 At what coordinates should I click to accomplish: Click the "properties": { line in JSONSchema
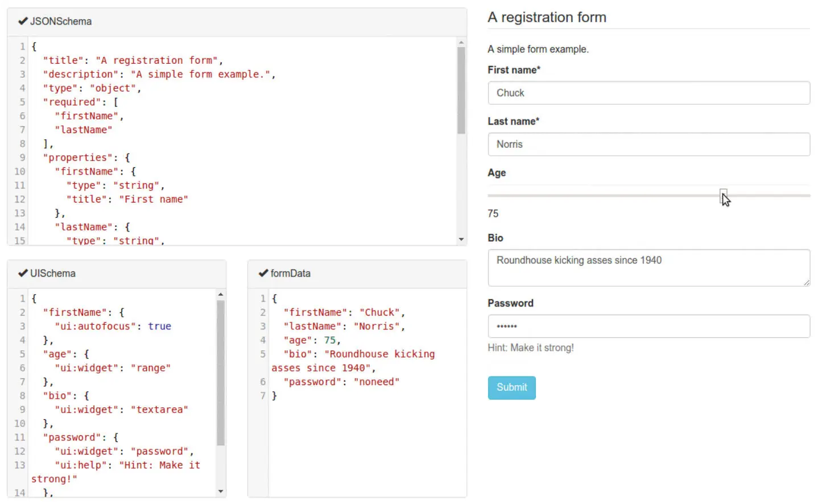click(x=86, y=158)
